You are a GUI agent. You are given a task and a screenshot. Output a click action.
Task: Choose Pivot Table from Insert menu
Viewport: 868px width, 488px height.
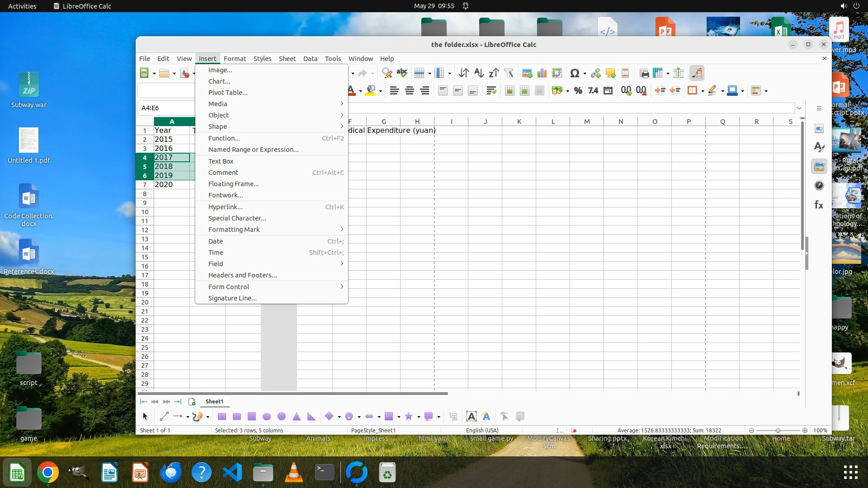(x=228, y=93)
